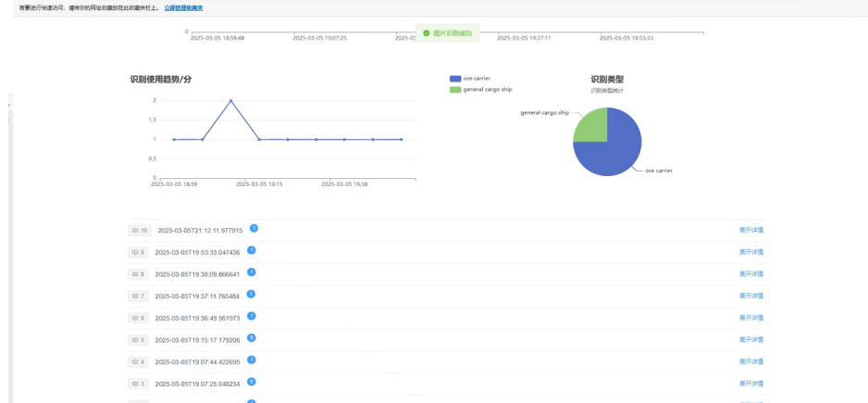Click the trend chart axis label '2025-03-05 19:38'
This screenshot has height=403, width=868.
[344, 184]
